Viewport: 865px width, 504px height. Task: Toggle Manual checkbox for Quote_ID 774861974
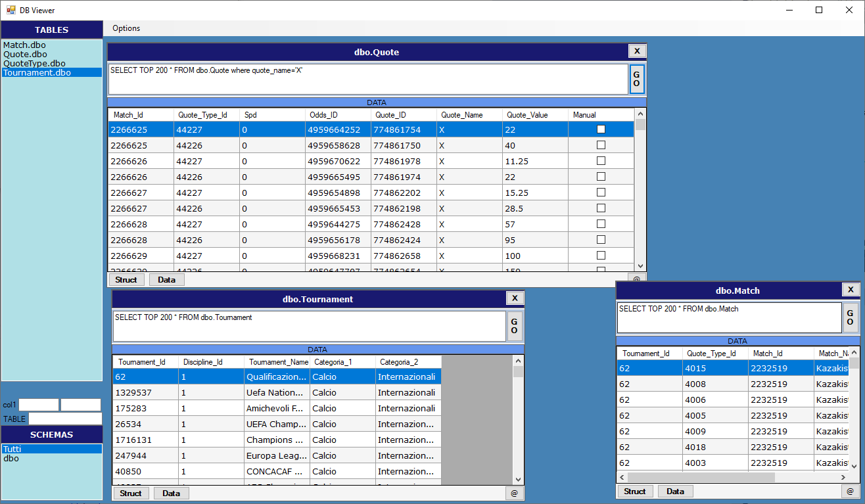(x=601, y=177)
